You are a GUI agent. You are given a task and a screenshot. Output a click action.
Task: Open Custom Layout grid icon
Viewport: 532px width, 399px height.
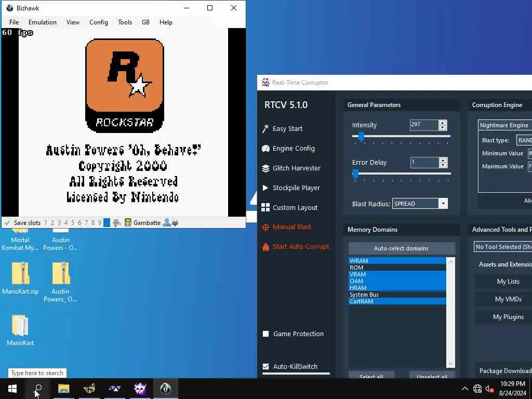pyautogui.click(x=265, y=207)
